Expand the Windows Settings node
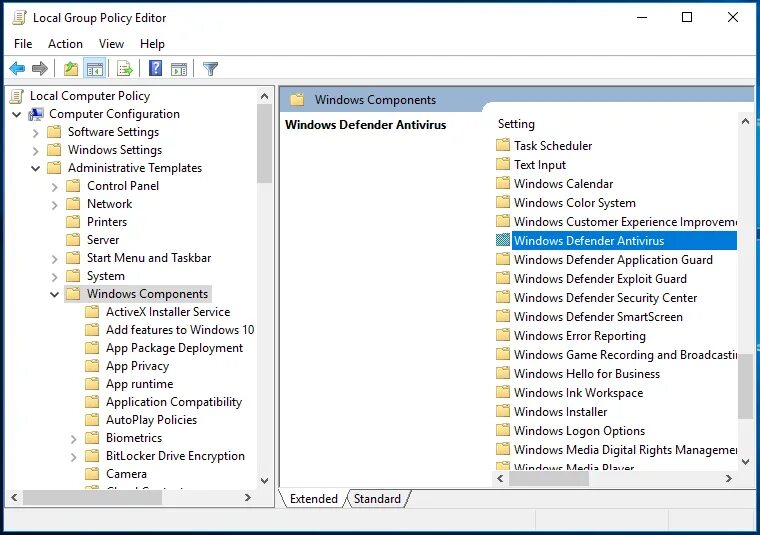This screenshot has height=535, width=760. [35, 150]
